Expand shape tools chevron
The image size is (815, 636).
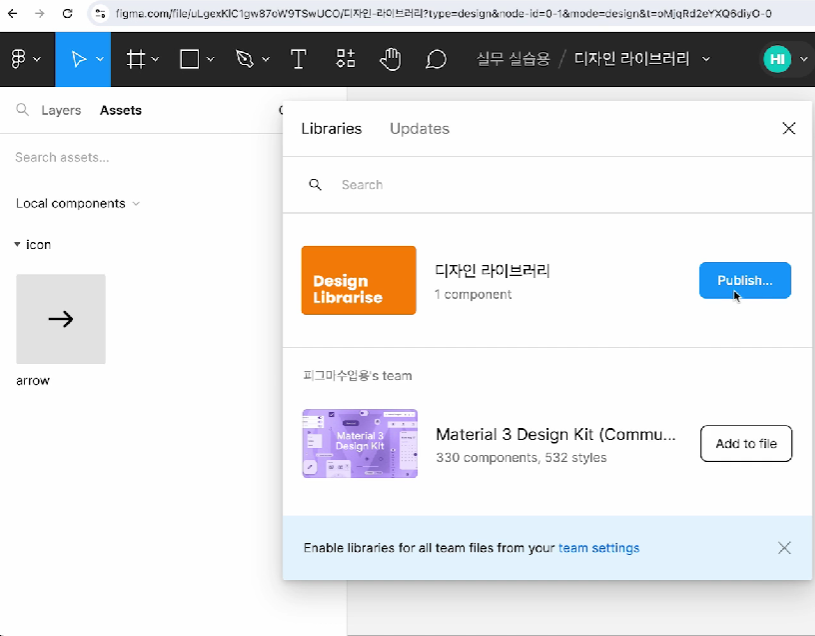tap(211, 59)
